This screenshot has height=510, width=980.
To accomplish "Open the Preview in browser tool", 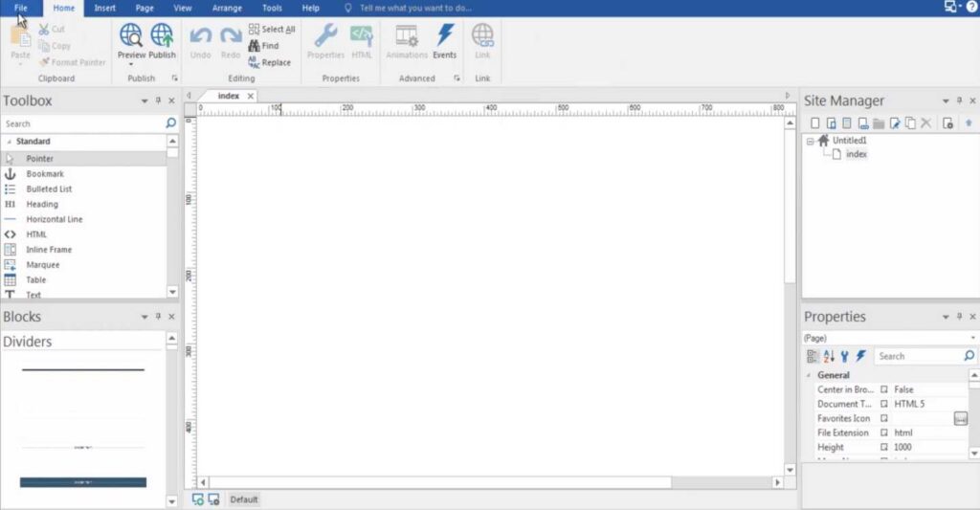I will [131, 41].
